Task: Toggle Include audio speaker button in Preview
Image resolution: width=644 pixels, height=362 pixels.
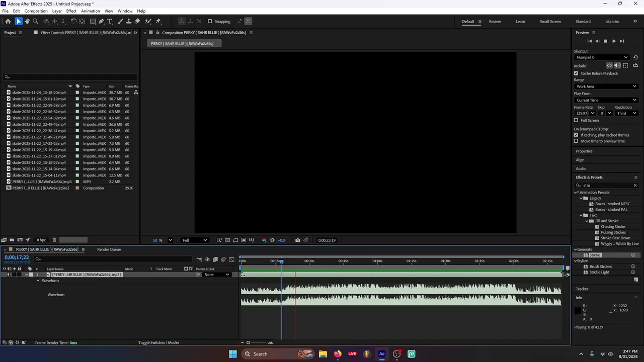Action: pos(617,65)
